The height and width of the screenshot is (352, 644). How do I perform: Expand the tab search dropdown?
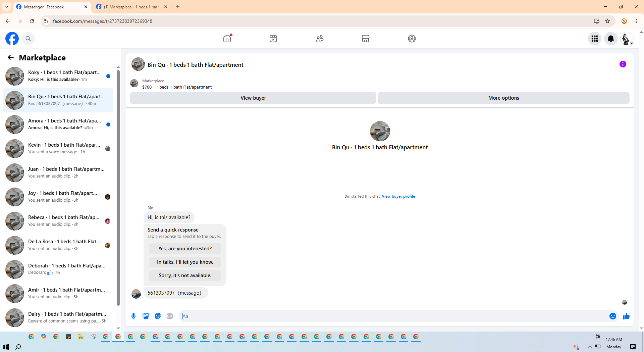click(x=7, y=7)
